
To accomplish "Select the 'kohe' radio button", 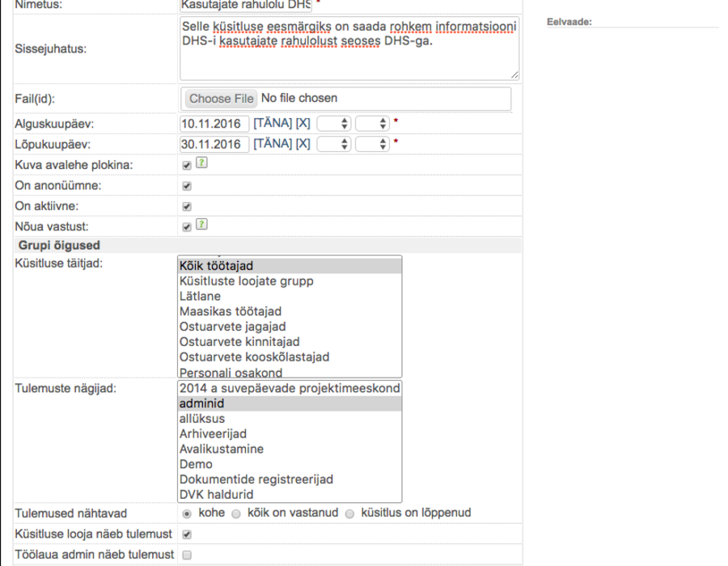I will 187,513.
